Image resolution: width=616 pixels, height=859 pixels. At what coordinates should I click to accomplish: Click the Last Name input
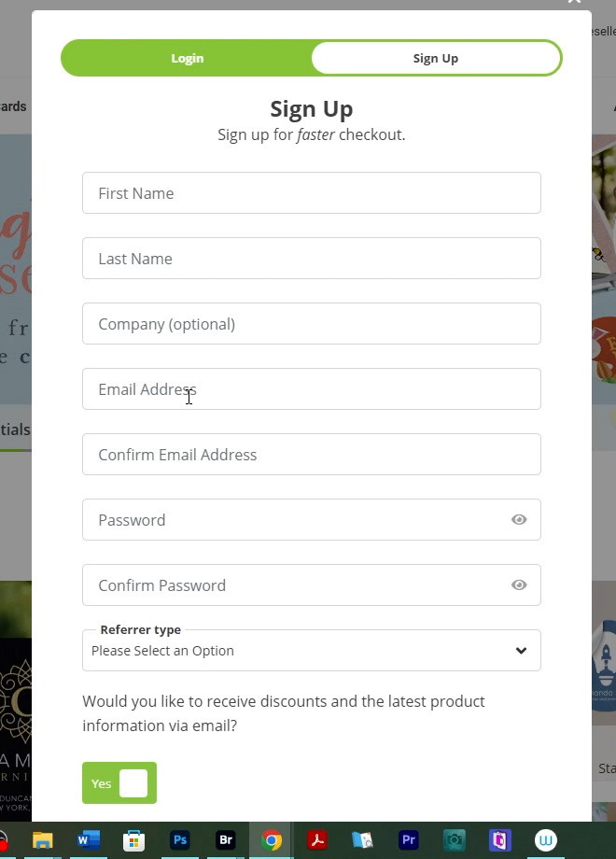click(312, 258)
